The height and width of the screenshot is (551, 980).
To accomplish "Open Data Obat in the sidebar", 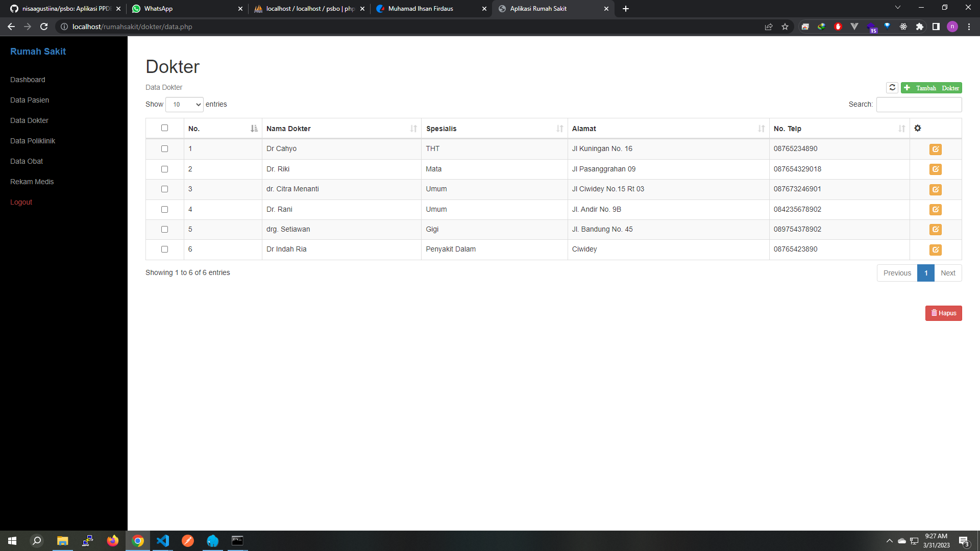I will click(x=27, y=161).
